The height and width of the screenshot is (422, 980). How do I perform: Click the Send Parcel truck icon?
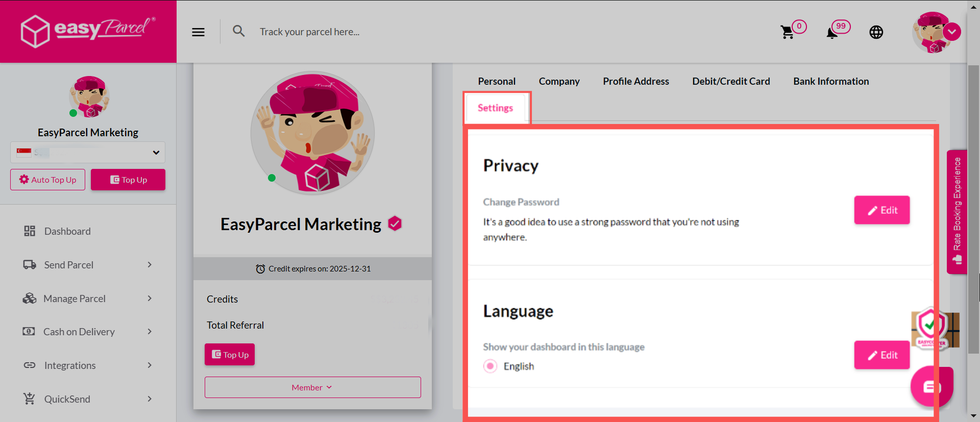(x=30, y=265)
